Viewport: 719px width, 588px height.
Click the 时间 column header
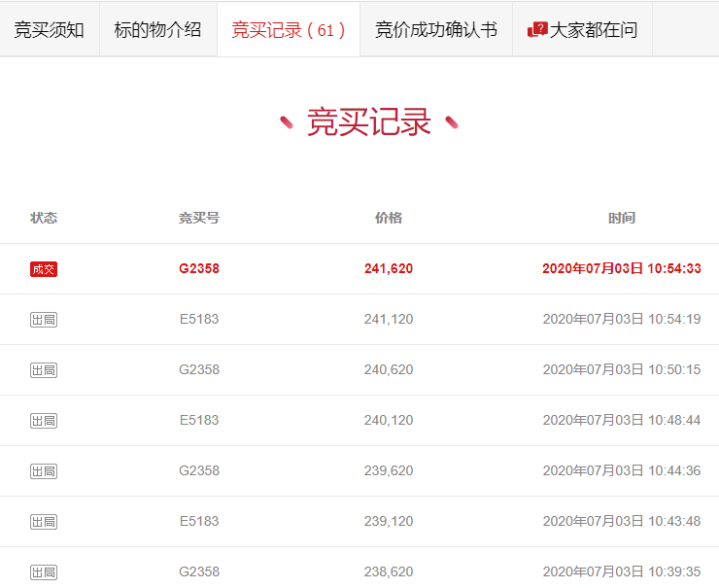pos(622,218)
